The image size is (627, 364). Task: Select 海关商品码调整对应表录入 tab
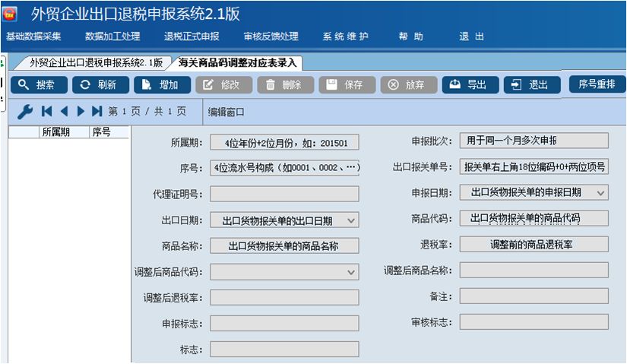tap(237, 63)
